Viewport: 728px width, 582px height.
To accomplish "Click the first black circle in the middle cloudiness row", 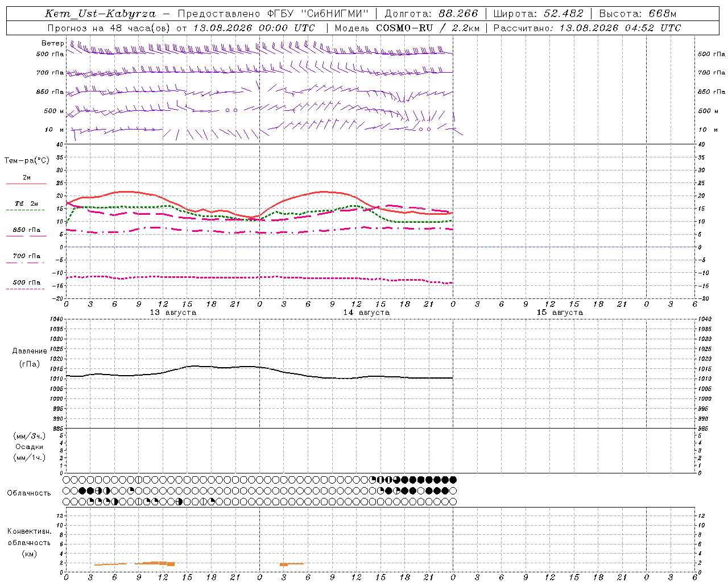I will pyautogui.click(x=82, y=490).
